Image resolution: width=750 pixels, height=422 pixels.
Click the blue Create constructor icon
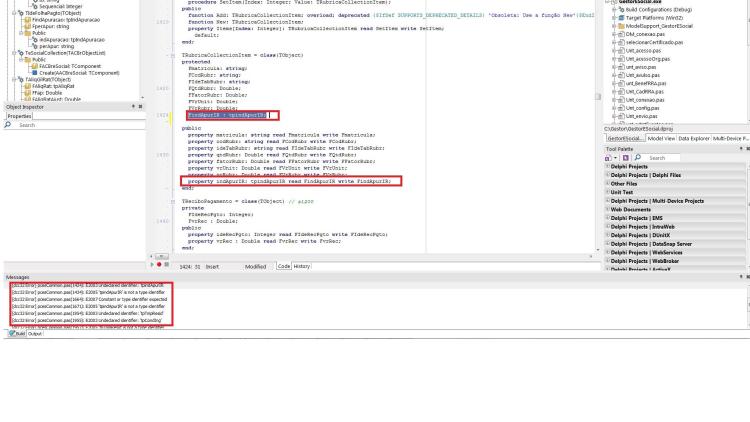(x=34, y=73)
